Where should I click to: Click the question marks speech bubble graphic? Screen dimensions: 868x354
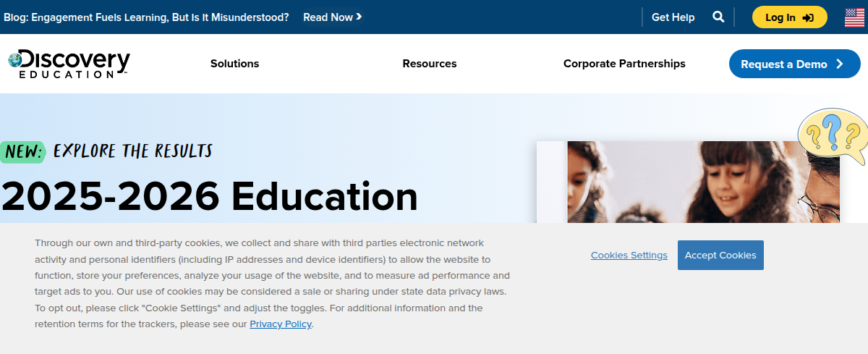832,136
